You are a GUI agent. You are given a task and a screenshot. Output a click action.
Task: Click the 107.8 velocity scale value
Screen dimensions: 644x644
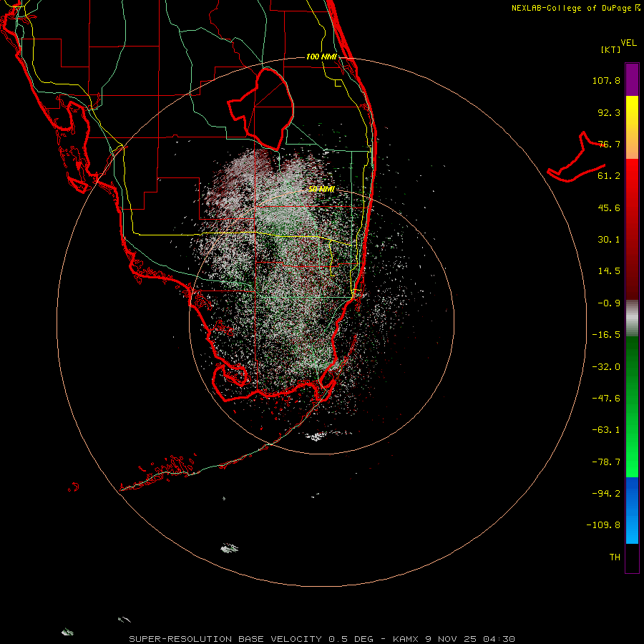(x=606, y=80)
